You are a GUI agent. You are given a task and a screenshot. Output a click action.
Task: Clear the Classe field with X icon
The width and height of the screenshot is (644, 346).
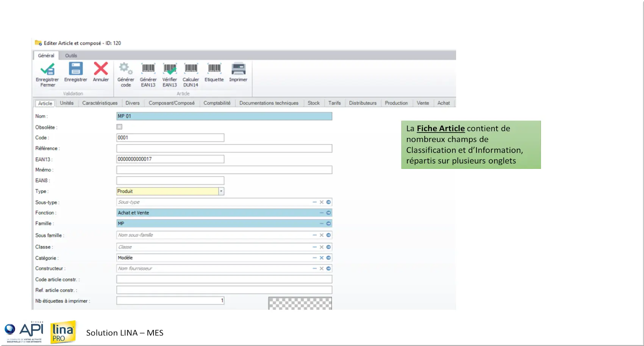coord(321,247)
